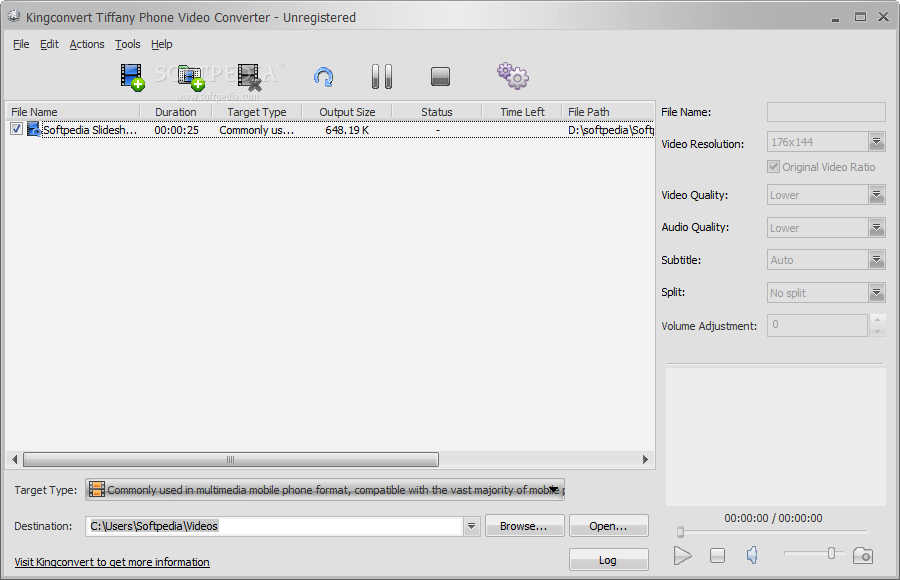
Task: Click the horizontal scrollbar thumb of file list
Action: (231, 459)
